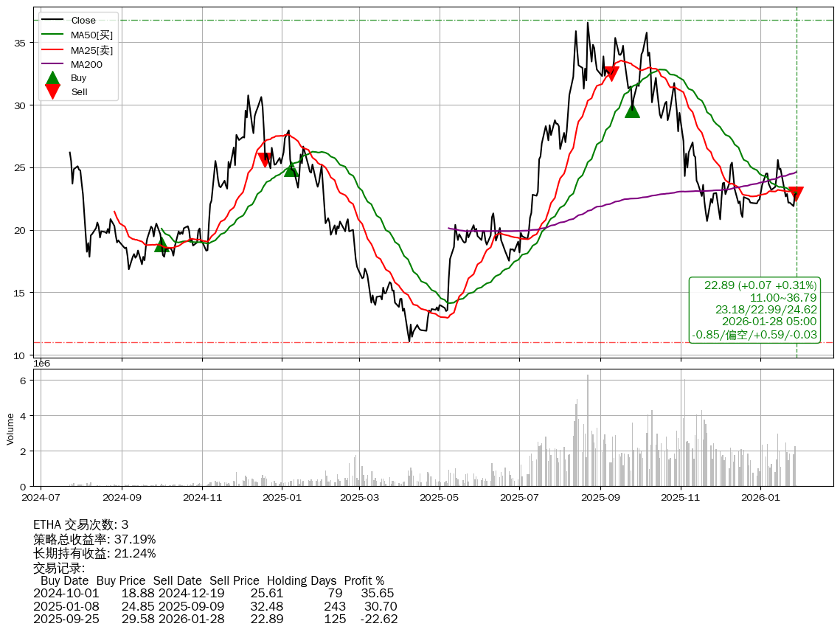840x632 pixels.
Task: Click the late September 2025 buy marker
Action: click(x=632, y=111)
